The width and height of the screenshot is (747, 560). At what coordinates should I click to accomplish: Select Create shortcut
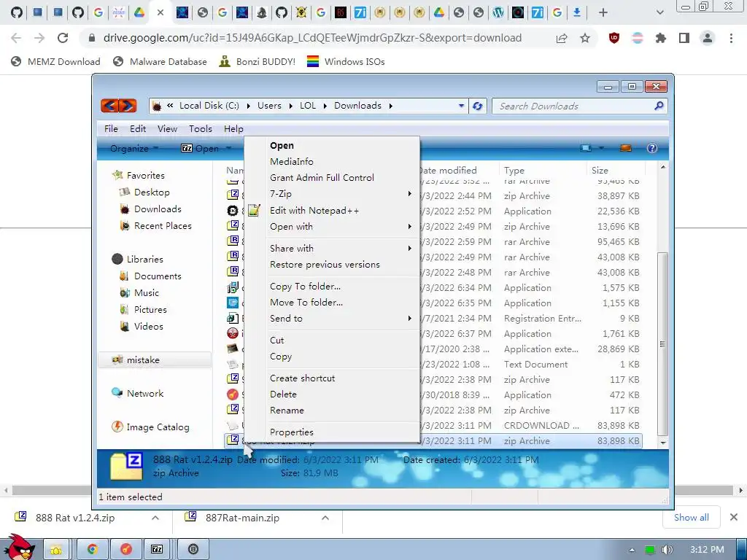[302, 378]
